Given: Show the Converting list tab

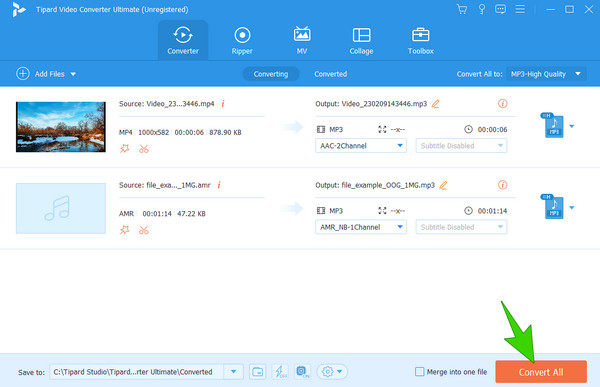Looking at the screenshot, I should click(271, 74).
